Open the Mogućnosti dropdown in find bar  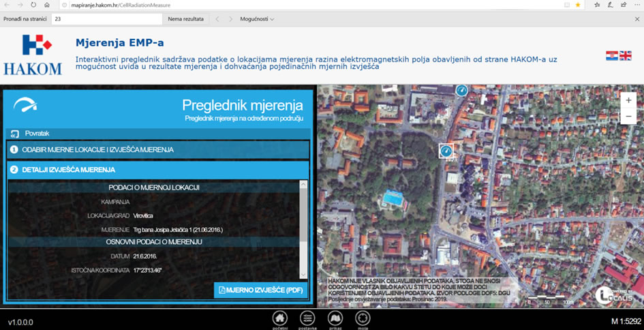[257, 19]
